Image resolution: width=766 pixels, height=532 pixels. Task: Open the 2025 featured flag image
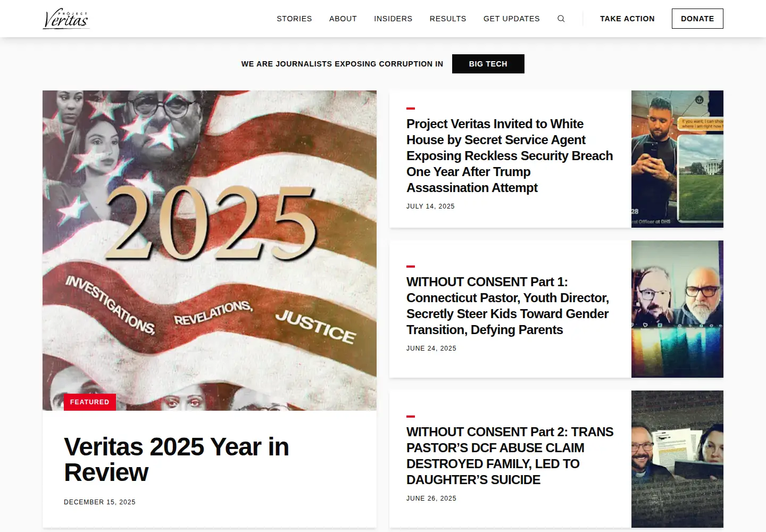click(x=210, y=251)
